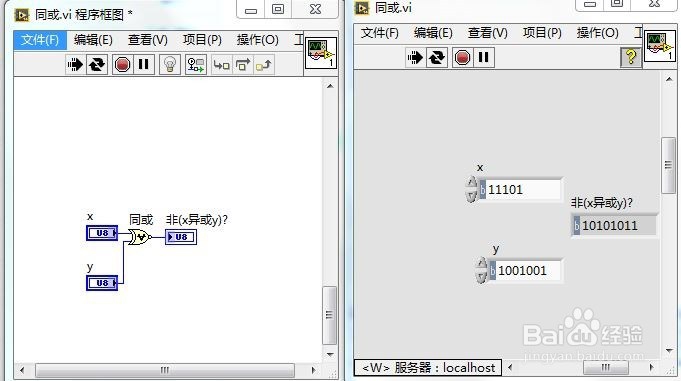Toggle retain wire values button

click(x=195, y=65)
